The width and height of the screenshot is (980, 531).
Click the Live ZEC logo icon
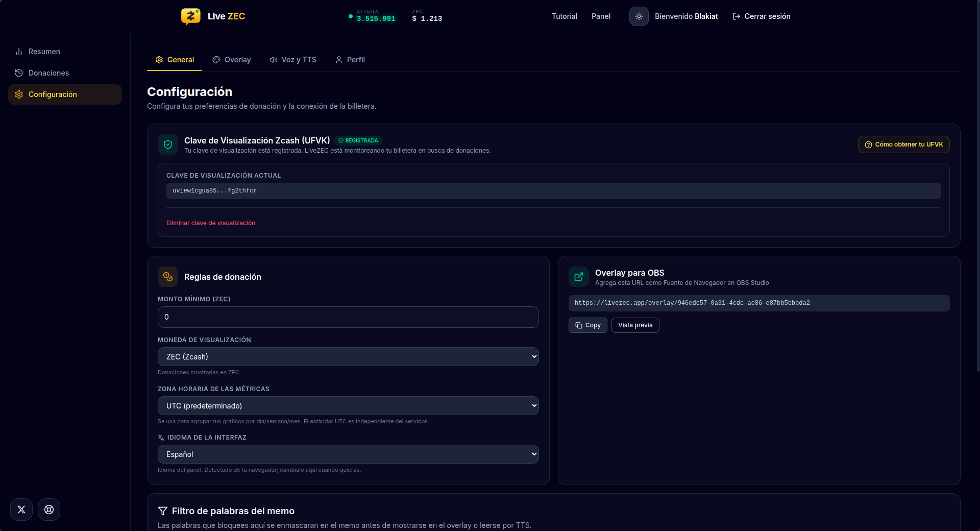(x=190, y=16)
